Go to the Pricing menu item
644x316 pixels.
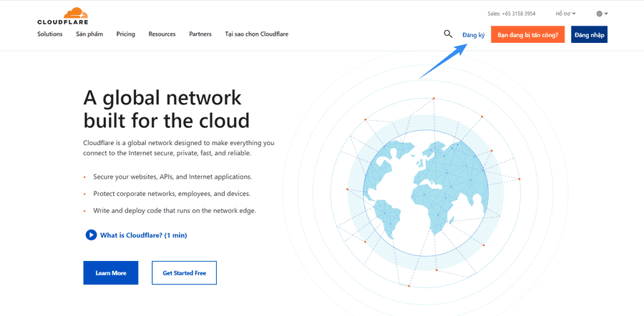coord(126,34)
